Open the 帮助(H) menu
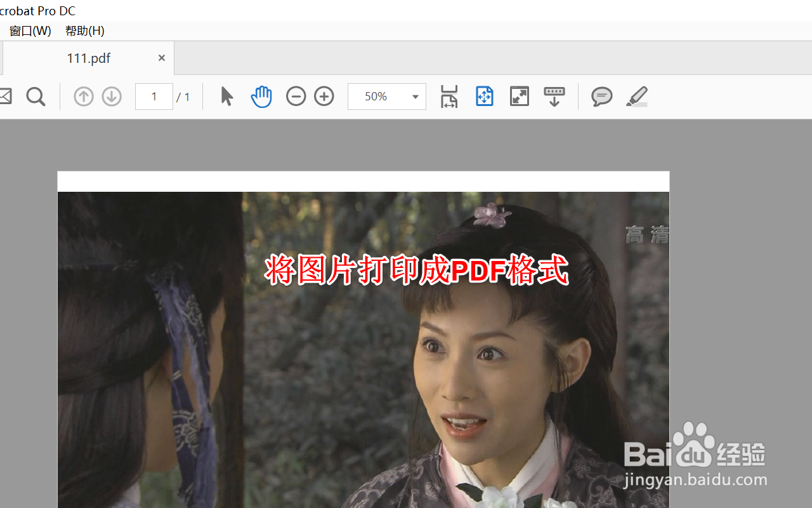Viewport: 812px width, 508px height. coord(85,30)
